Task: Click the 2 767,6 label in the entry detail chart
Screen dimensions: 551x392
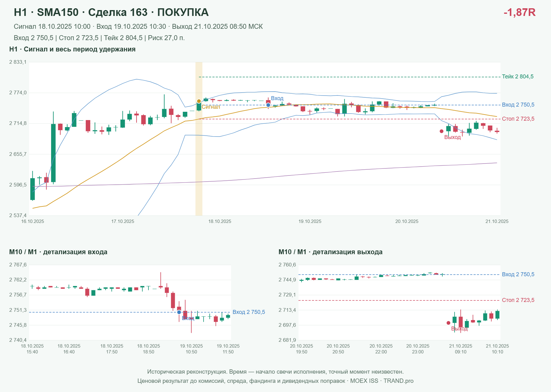Action: [18, 265]
